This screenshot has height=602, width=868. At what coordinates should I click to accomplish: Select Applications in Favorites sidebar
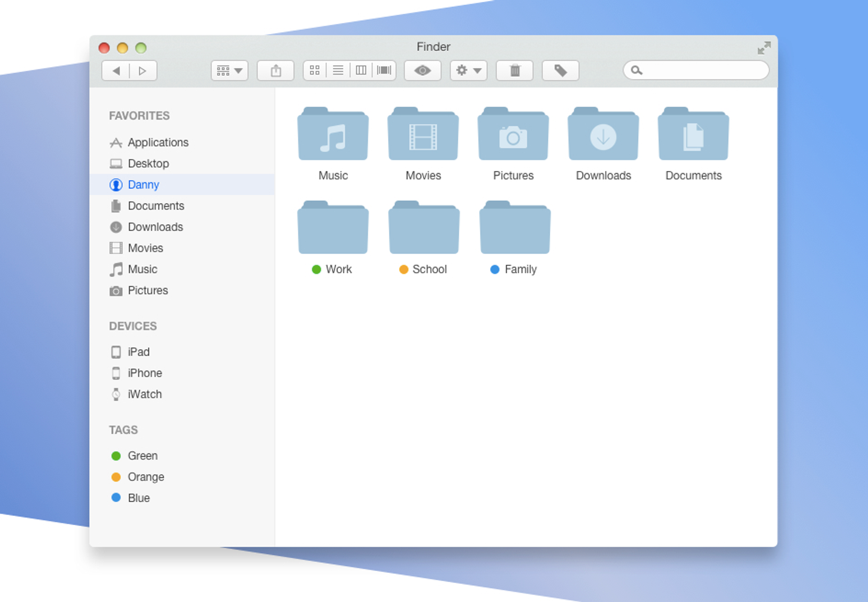(x=158, y=143)
